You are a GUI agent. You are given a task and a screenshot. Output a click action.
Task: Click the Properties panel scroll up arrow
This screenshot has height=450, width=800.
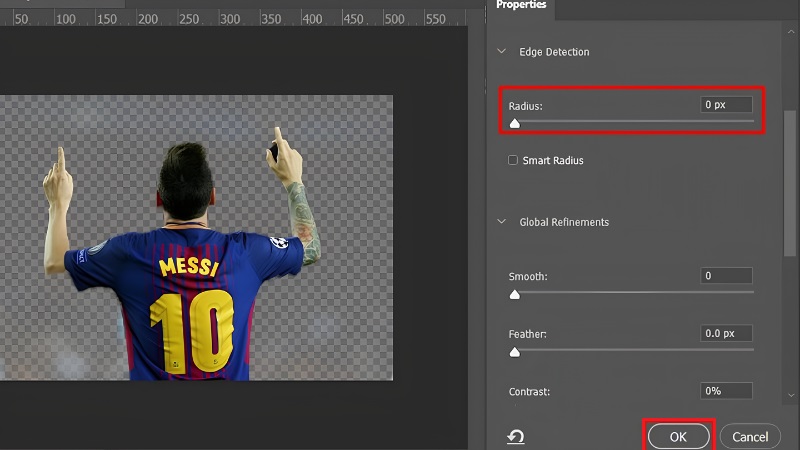pyautogui.click(x=791, y=32)
